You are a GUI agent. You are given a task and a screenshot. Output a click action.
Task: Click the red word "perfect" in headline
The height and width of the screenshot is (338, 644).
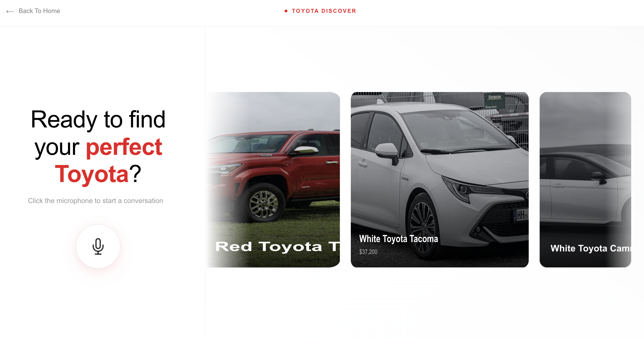124,147
